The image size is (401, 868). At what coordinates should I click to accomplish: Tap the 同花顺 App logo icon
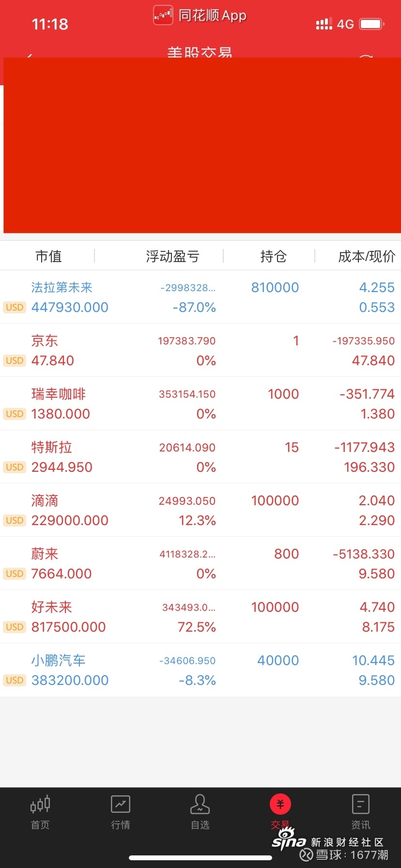(x=163, y=15)
